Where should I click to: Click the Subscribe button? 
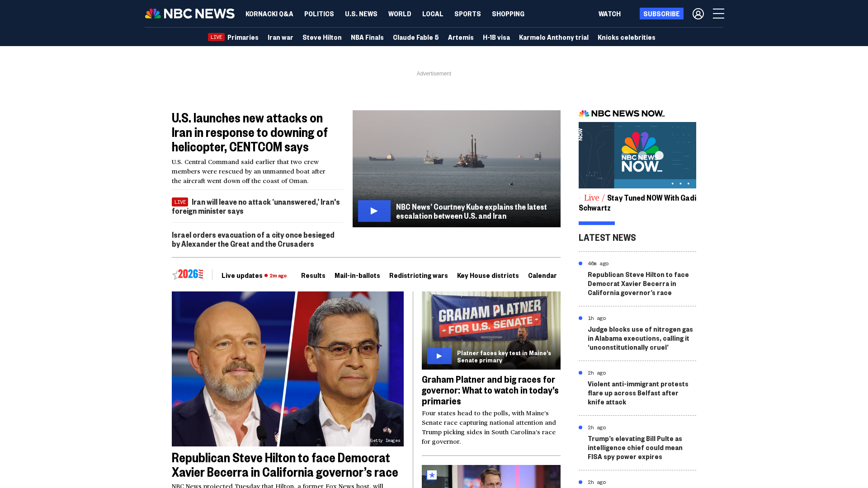point(661,14)
